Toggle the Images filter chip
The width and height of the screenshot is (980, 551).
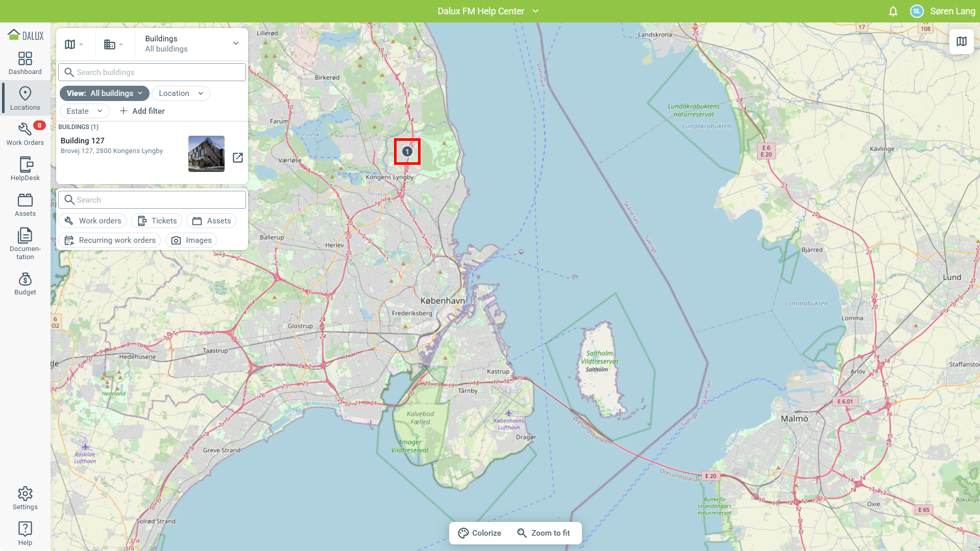coord(191,240)
